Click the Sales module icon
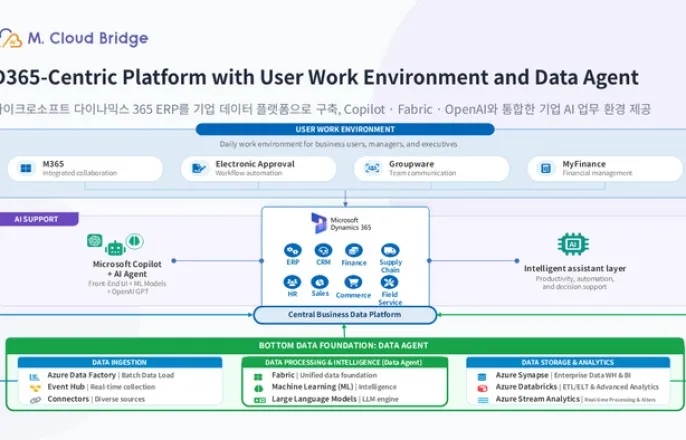The height and width of the screenshot is (440, 686). pyautogui.click(x=320, y=283)
